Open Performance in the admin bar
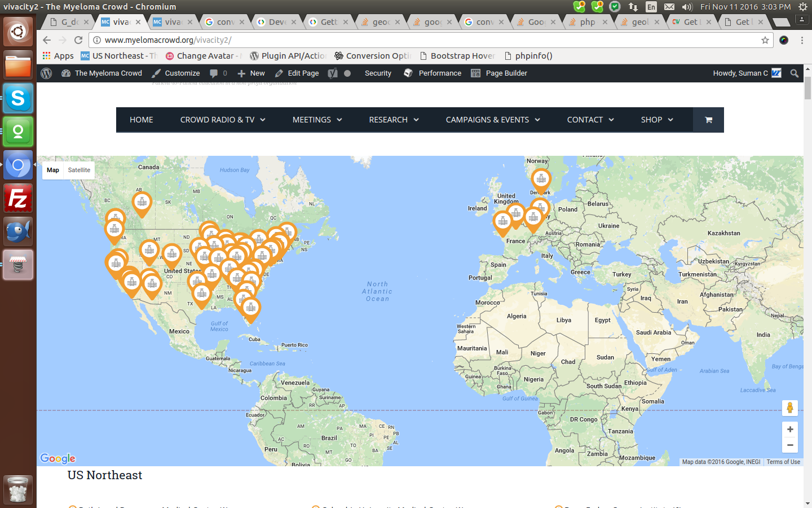 (x=433, y=73)
